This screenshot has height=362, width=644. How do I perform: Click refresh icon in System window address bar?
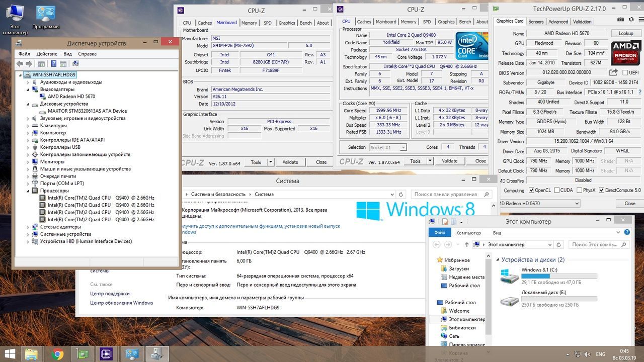(x=401, y=194)
